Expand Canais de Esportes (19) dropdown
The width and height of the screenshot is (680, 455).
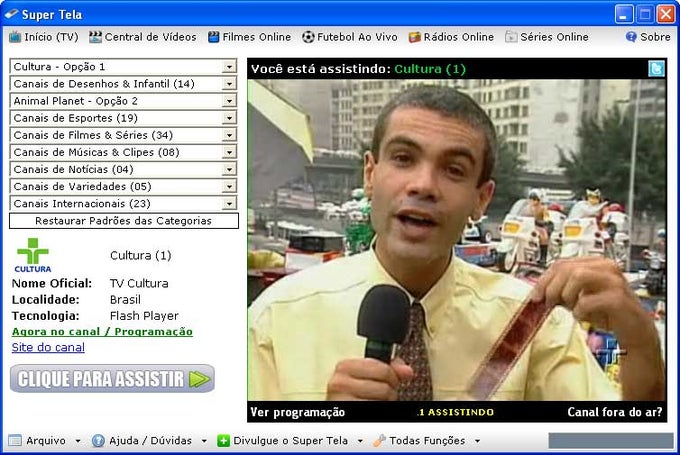[x=229, y=118]
